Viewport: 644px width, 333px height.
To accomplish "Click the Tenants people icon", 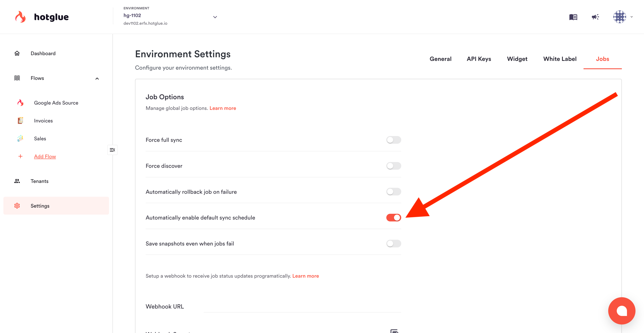I will [x=17, y=181].
